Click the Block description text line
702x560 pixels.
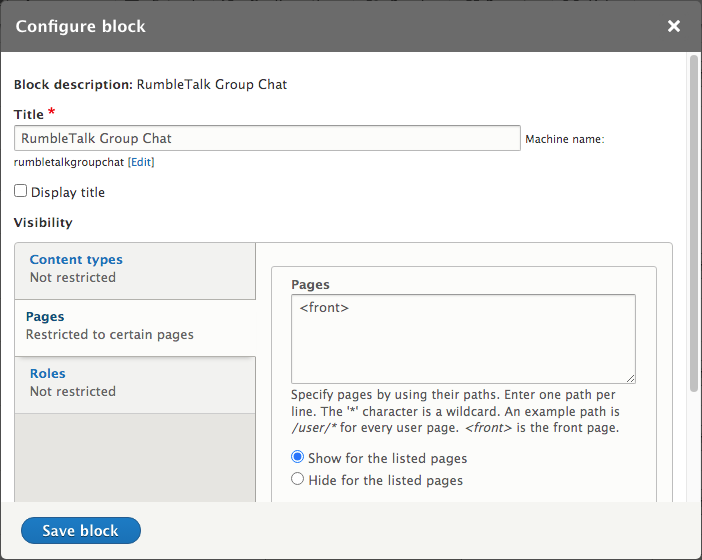pos(150,85)
